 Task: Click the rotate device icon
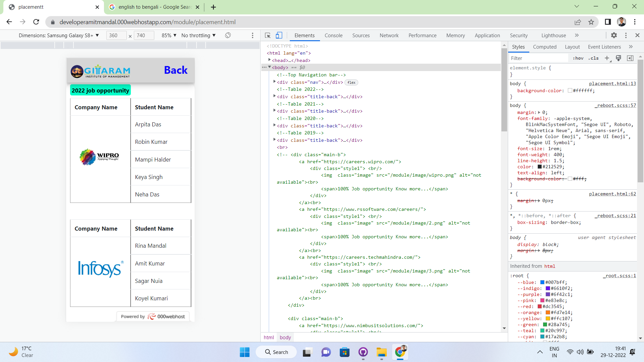pos(228,35)
